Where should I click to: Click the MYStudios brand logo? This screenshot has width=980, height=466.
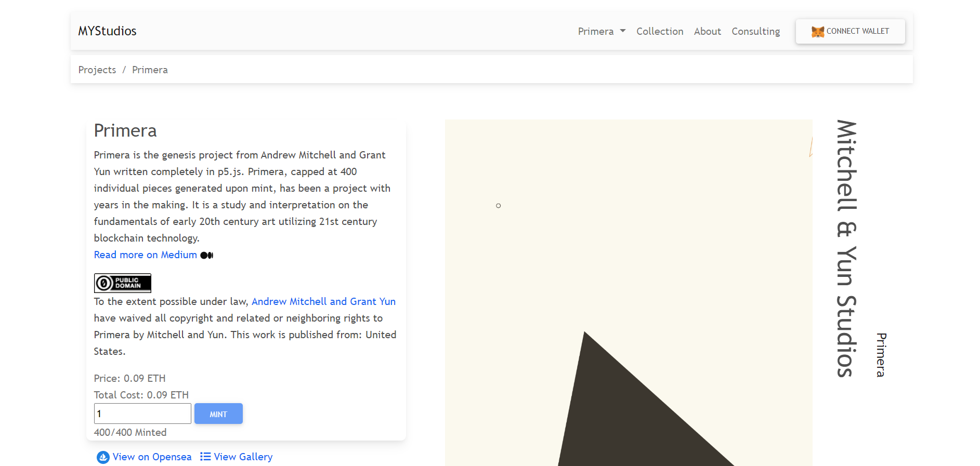click(x=107, y=31)
